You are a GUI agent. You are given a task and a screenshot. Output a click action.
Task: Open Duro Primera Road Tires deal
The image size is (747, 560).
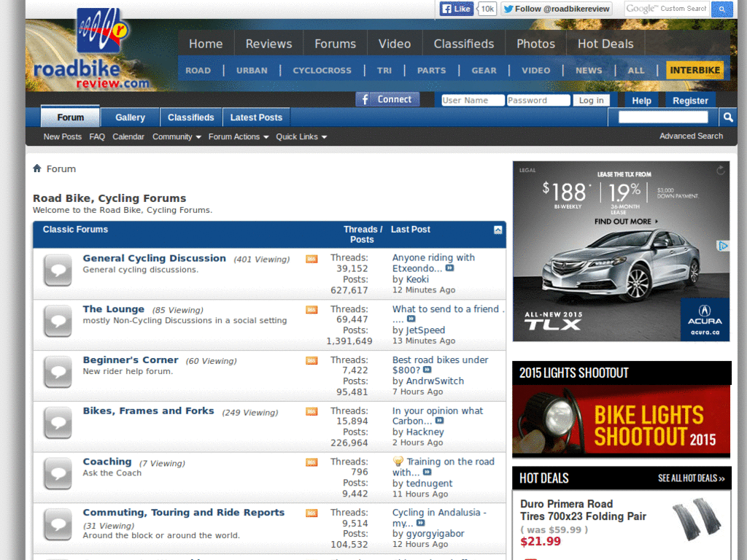pos(583,510)
